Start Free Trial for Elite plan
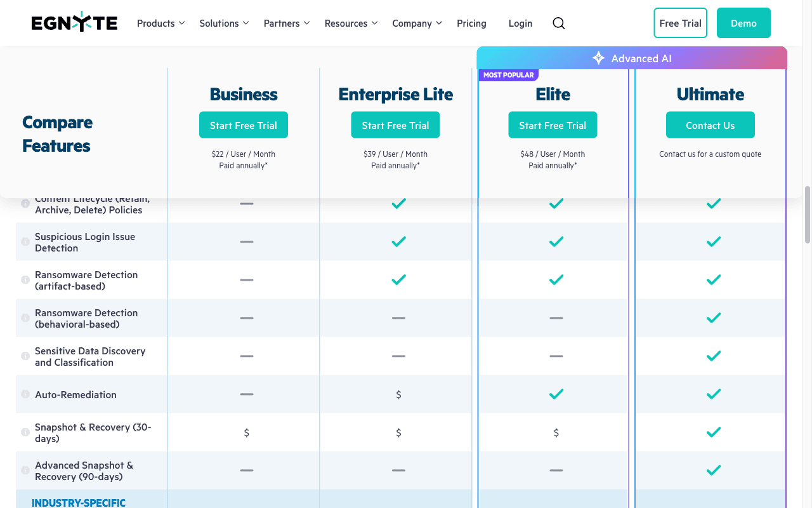Screen dimensions: 812x508 [x=553, y=125]
